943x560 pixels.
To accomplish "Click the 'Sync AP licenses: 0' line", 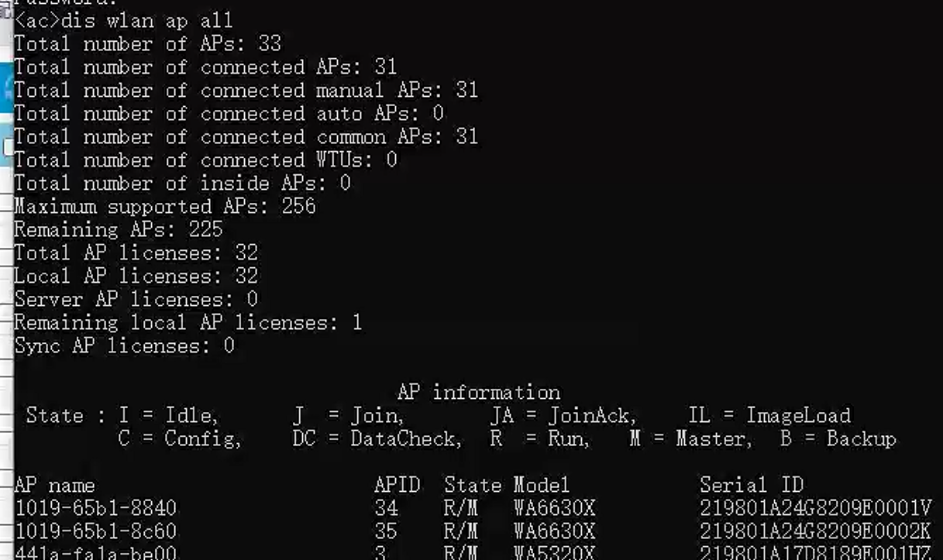I will pos(124,346).
